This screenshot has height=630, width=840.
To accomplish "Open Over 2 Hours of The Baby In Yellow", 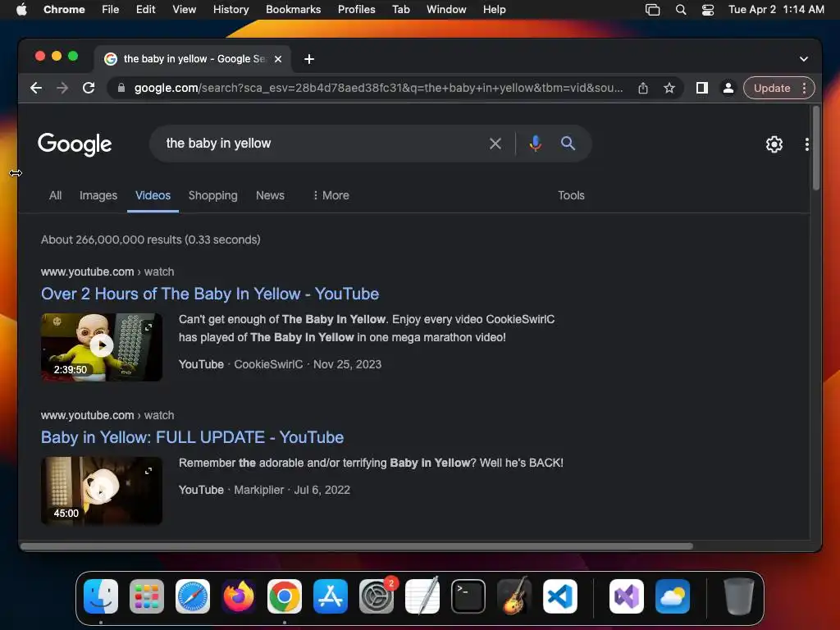I will click(210, 294).
